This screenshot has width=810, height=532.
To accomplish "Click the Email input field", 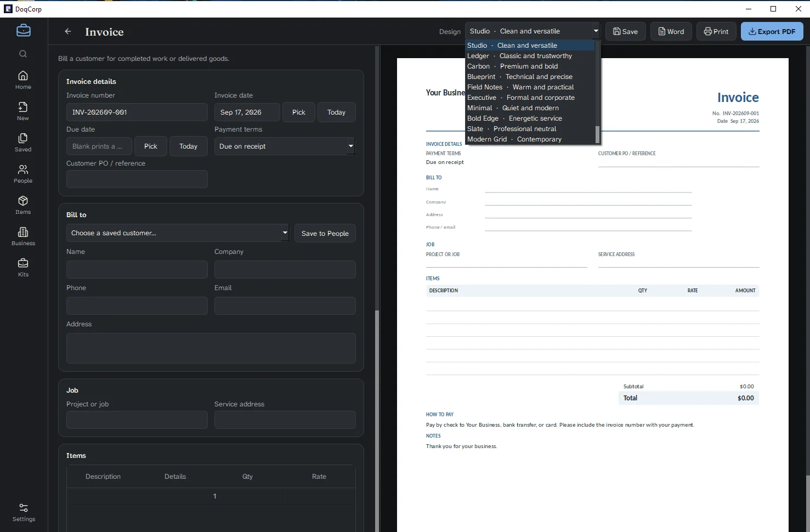I will click(x=285, y=305).
